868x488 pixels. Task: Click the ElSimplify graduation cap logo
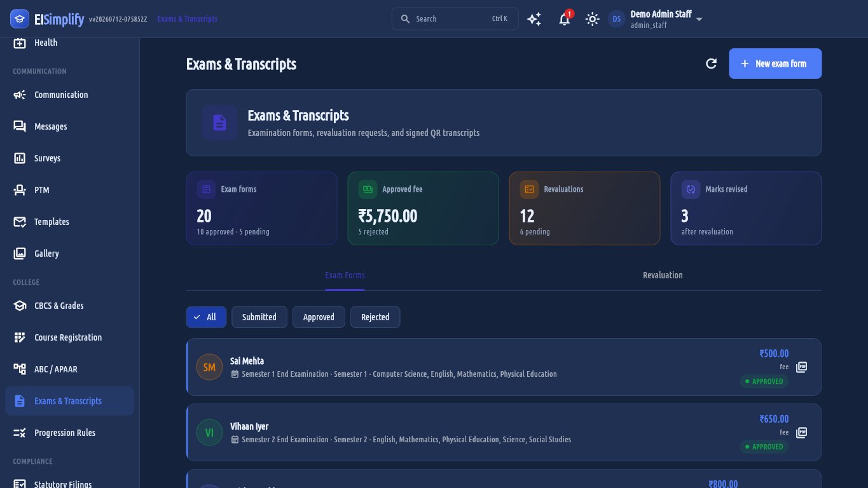point(20,19)
